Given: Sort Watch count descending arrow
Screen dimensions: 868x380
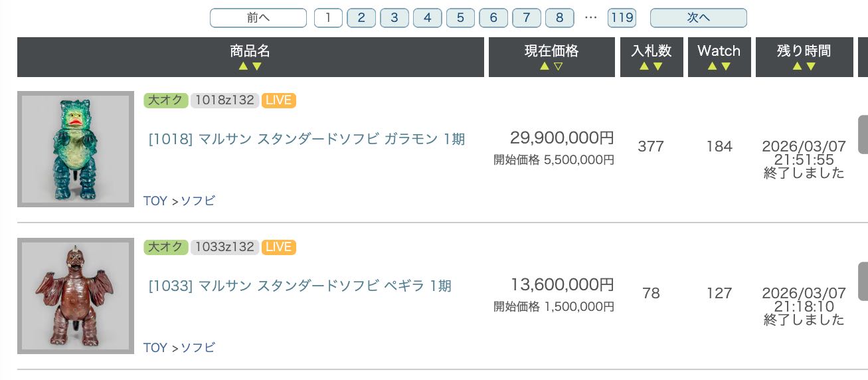Looking at the screenshot, I should pyautogui.click(x=726, y=66).
